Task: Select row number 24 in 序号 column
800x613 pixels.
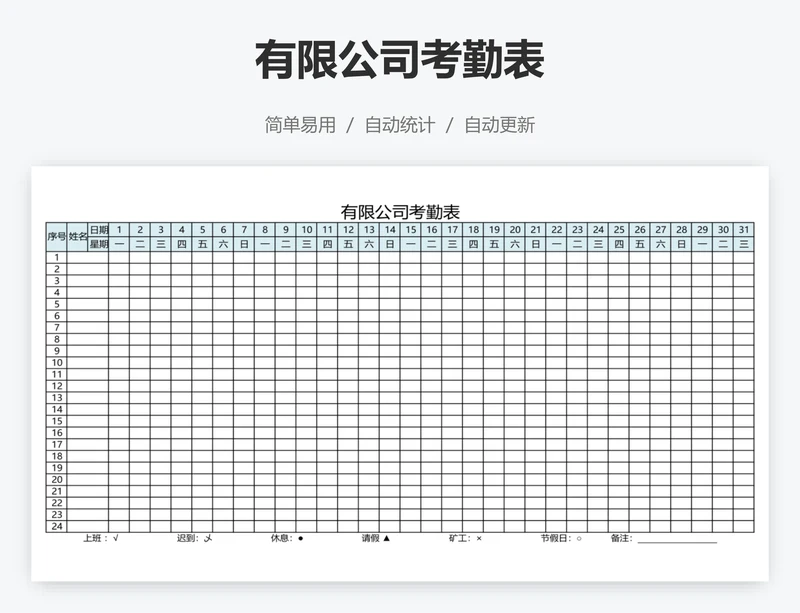Action: pyautogui.click(x=57, y=526)
